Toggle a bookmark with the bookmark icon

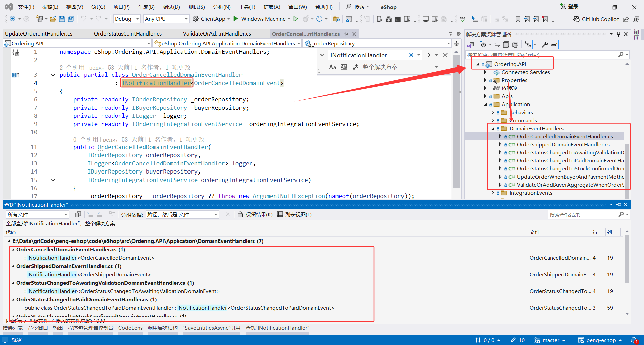click(x=518, y=19)
